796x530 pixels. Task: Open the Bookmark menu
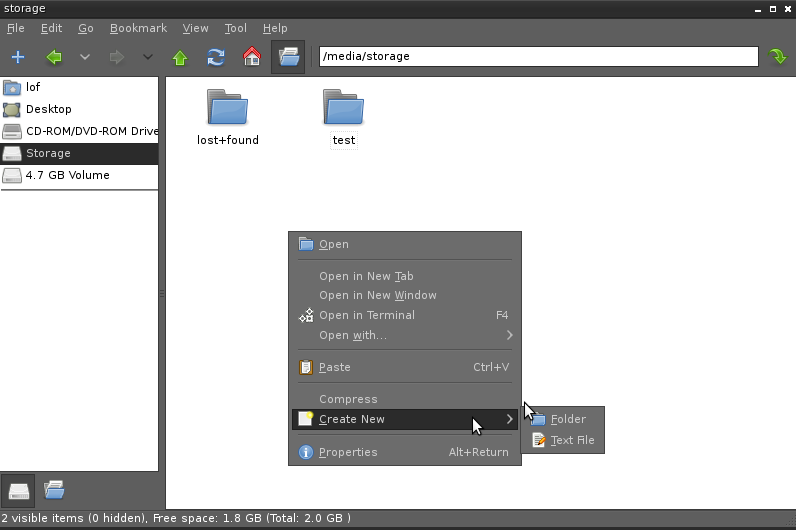click(139, 28)
